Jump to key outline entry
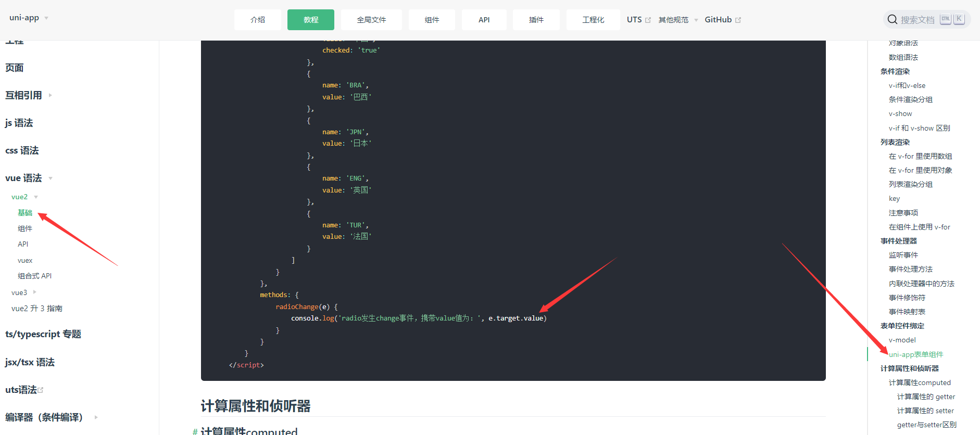The width and height of the screenshot is (980, 435). [x=894, y=198]
